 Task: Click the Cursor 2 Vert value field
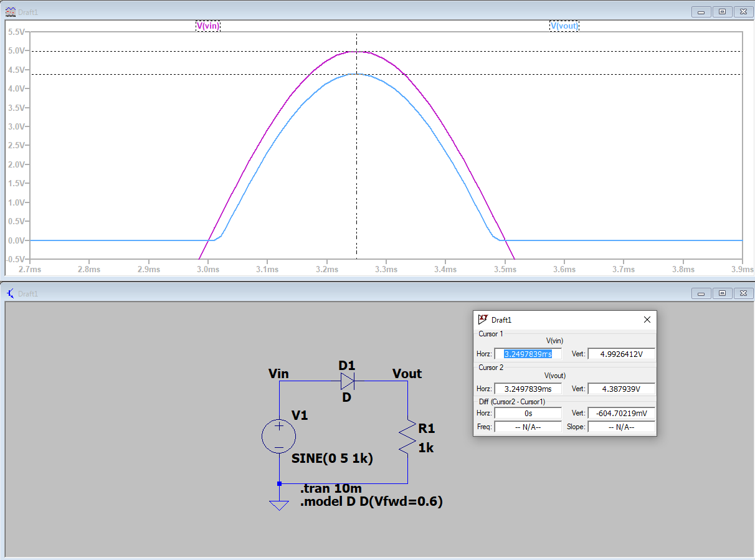click(x=621, y=389)
